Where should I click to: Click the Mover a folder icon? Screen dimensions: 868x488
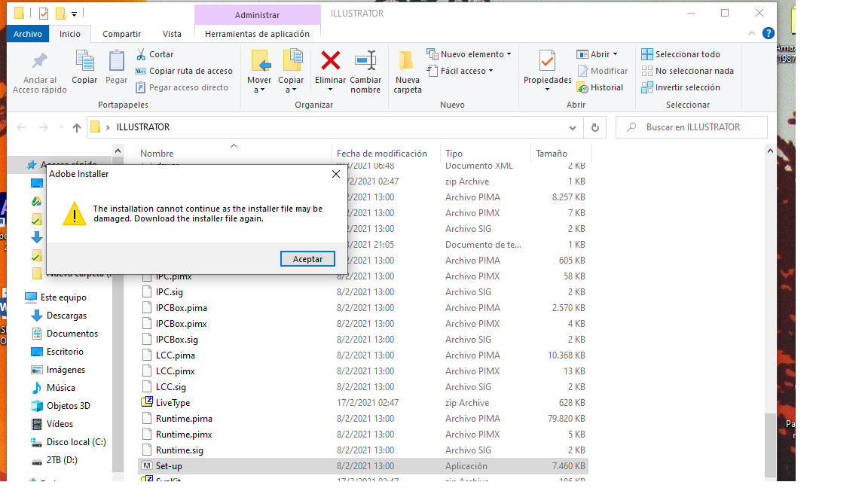[x=260, y=60]
